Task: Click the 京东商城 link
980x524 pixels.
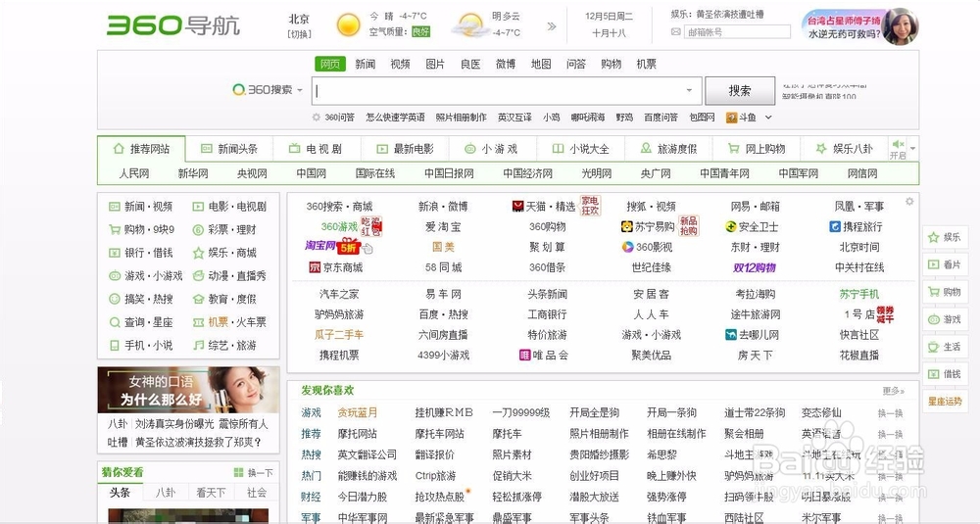Action: 342,267
